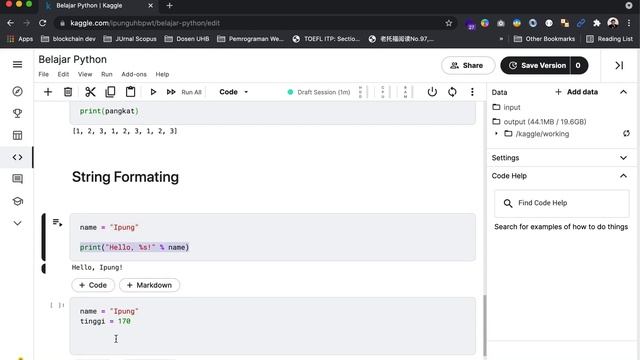640x360 pixels.
Task: Expand the /kaggle/working folder arrow
Action: click(x=496, y=133)
